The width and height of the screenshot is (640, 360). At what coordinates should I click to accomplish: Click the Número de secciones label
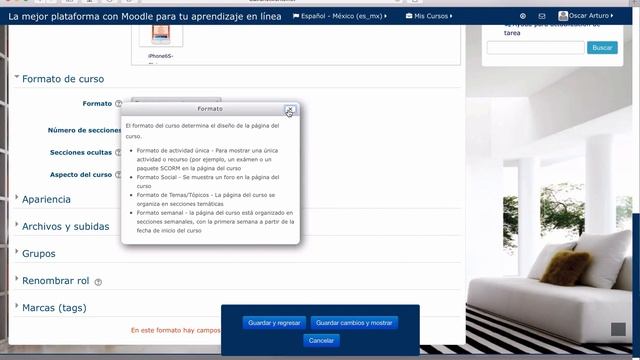tap(84, 130)
